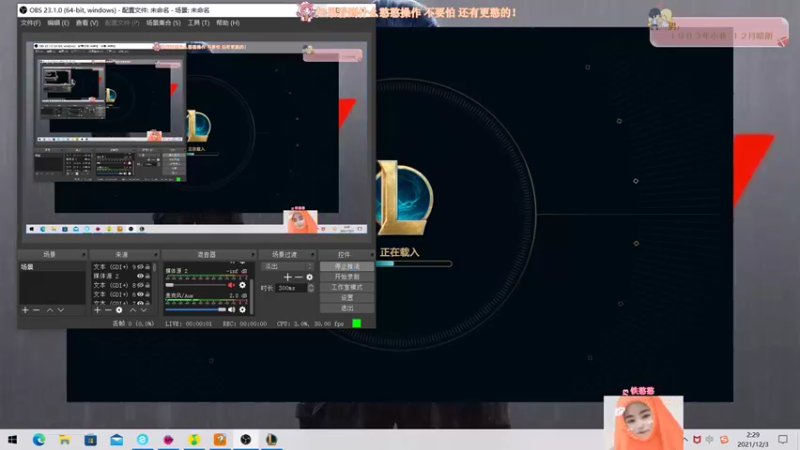Toggle visibility of 文本 (GDI+) 6 source
Screen dimensions: 800x450
[140, 294]
